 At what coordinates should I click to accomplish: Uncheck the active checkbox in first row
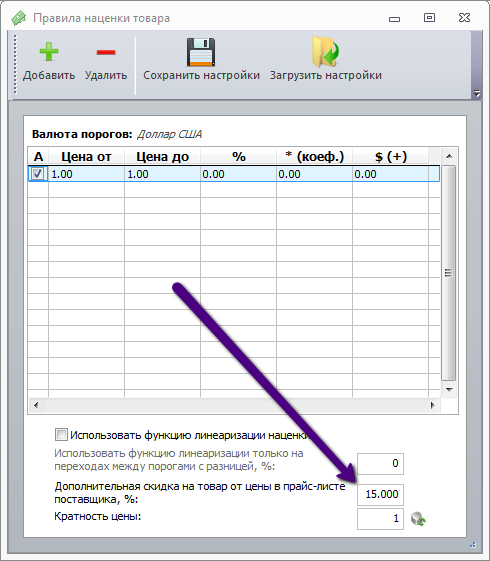click(38, 174)
